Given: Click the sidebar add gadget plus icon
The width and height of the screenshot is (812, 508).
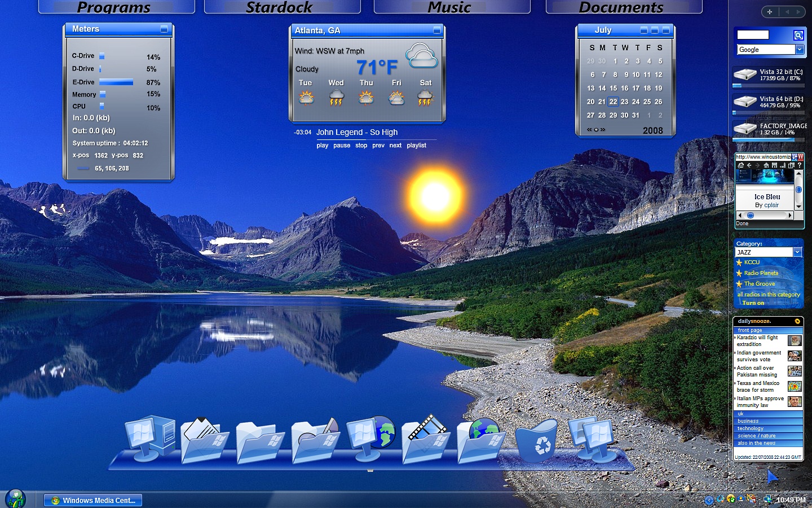Looking at the screenshot, I should click(770, 12).
